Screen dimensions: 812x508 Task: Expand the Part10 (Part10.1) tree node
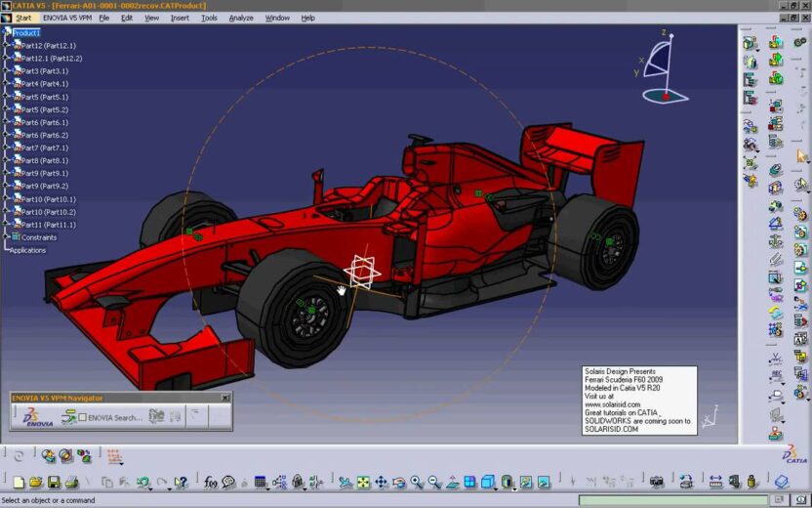(x=7, y=198)
